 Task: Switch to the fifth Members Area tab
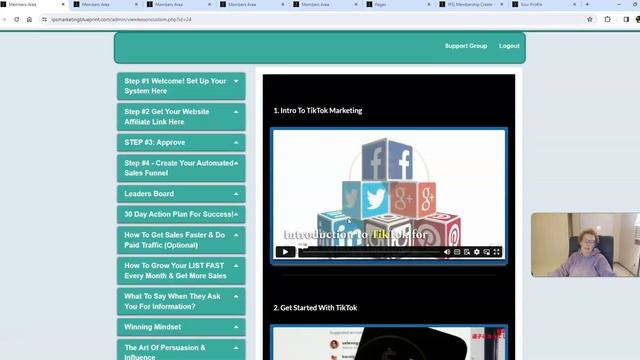point(325,4)
